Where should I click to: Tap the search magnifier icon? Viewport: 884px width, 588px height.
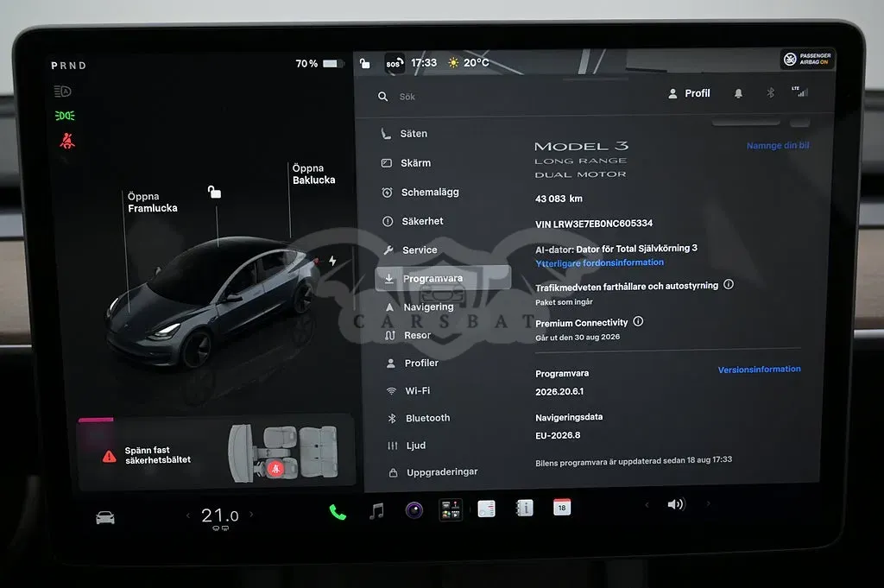[x=382, y=97]
